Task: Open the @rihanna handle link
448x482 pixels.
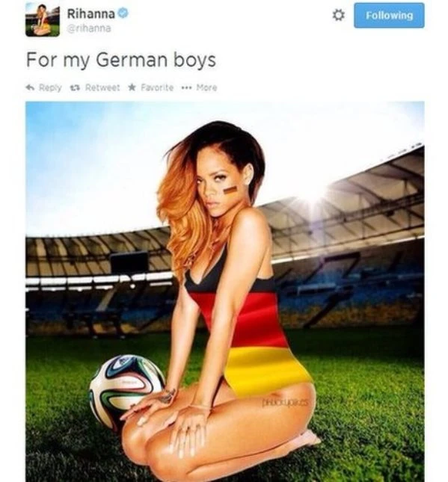Action: click(x=89, y=28)
